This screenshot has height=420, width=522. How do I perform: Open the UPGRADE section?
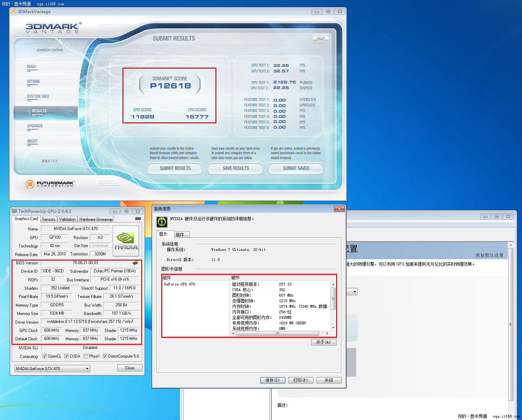click(x=35, y=126)
